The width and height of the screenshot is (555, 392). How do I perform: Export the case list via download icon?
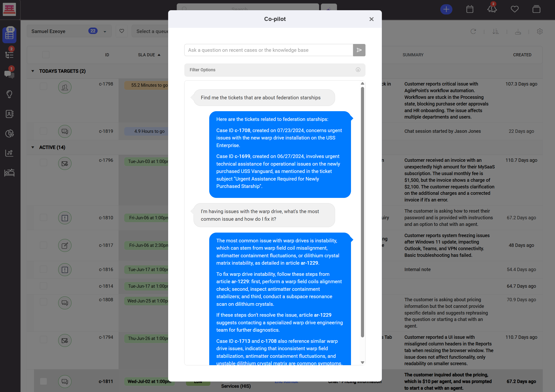pyautogui.click(x=518, y=31)
